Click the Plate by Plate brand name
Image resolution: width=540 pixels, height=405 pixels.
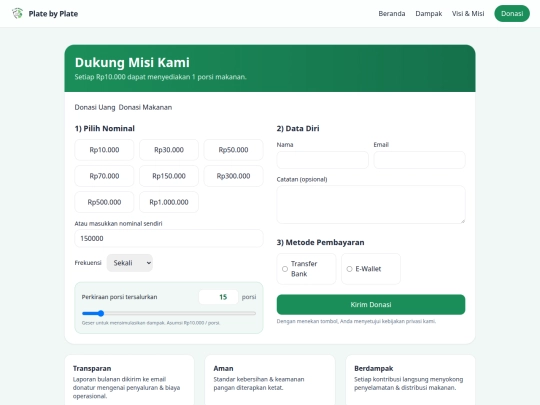[53, 13]
